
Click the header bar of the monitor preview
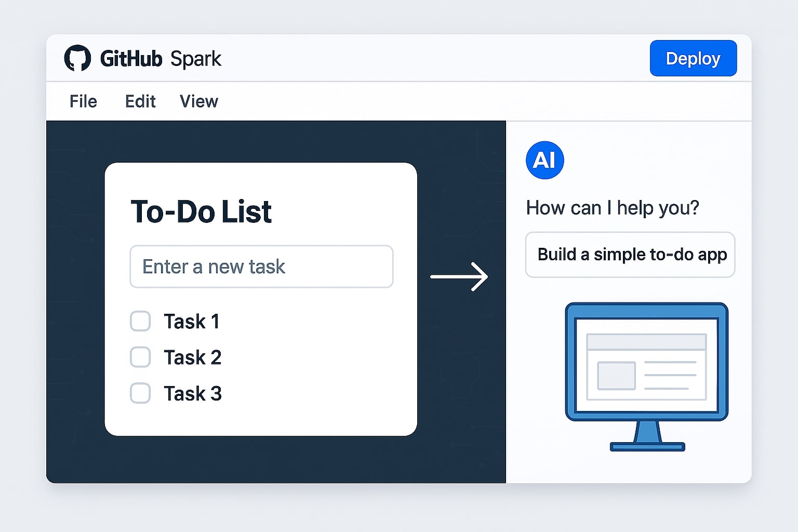point(646,343)
